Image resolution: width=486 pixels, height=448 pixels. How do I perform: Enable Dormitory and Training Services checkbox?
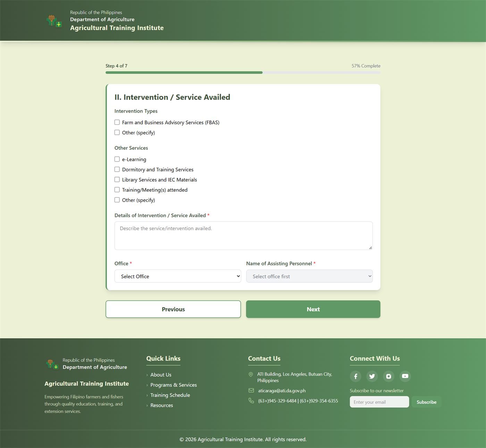point(117,169)
